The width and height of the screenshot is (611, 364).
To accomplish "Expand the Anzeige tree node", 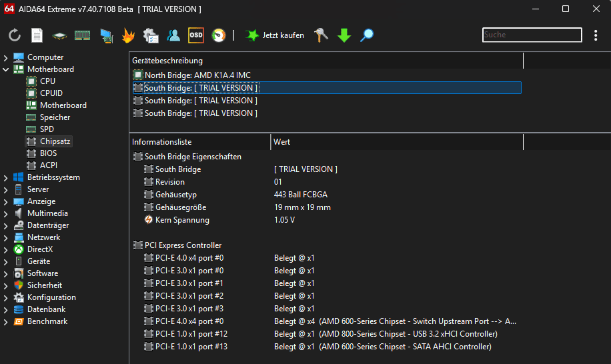I will pyautogui.click(x=5, y=201).
